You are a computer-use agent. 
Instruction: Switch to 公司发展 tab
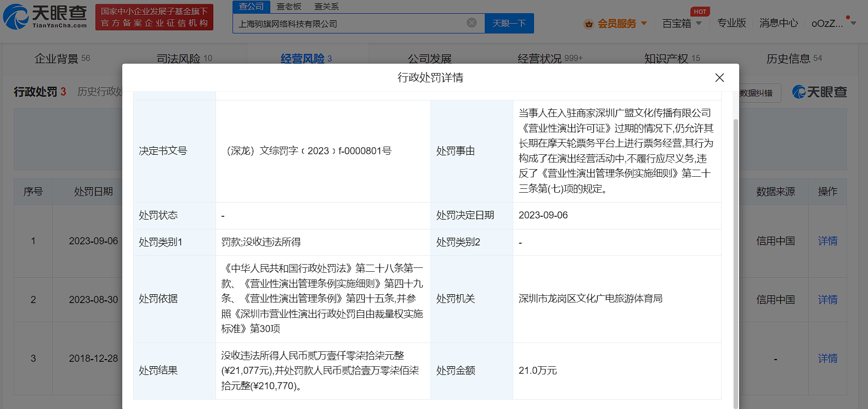click(x=429, y=58)
